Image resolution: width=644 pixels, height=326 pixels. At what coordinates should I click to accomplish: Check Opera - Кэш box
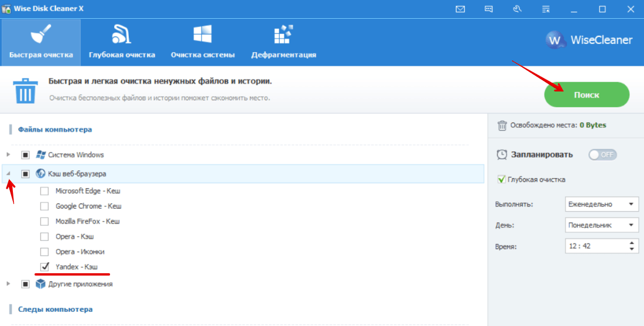point(44,237)
